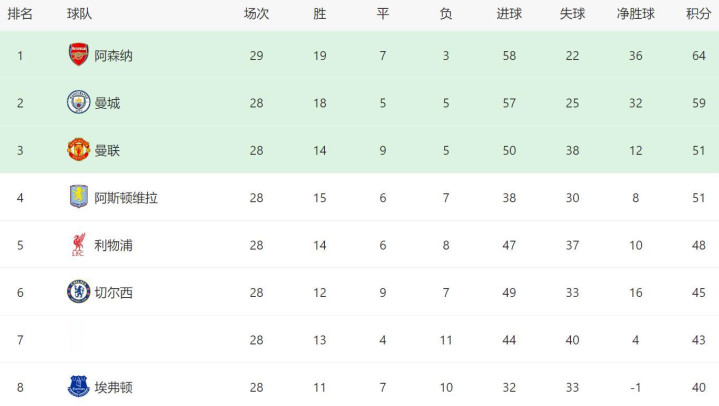This screenshot has height=406, width=719.
Task: Sort table by 积分 column header
Action: pyautogui.click(x=698, y=14)
